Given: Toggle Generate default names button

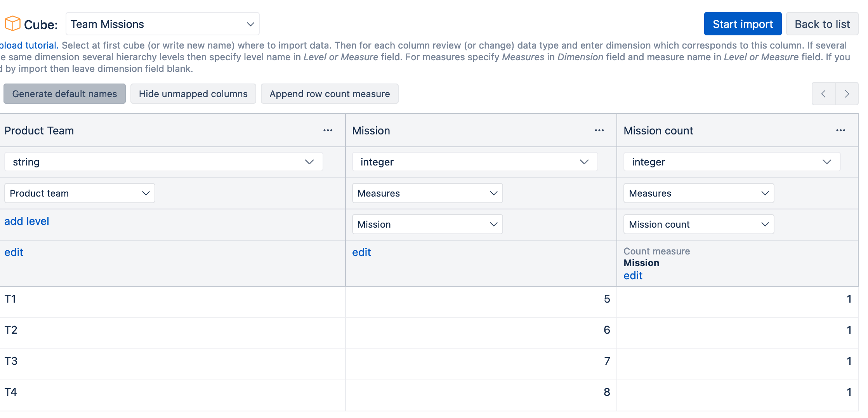Looking at the screenshot, I should [x=64, y=94].
